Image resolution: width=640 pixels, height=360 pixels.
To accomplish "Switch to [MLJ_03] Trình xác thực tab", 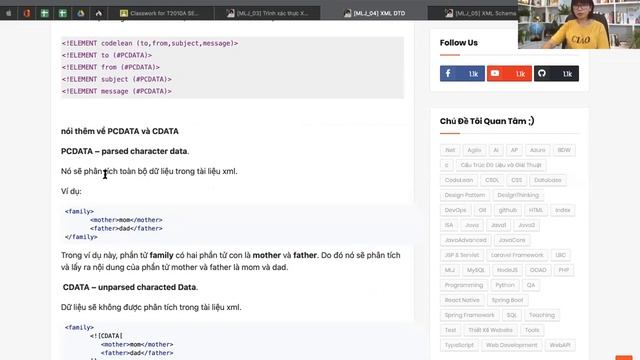I will (268, 13).
